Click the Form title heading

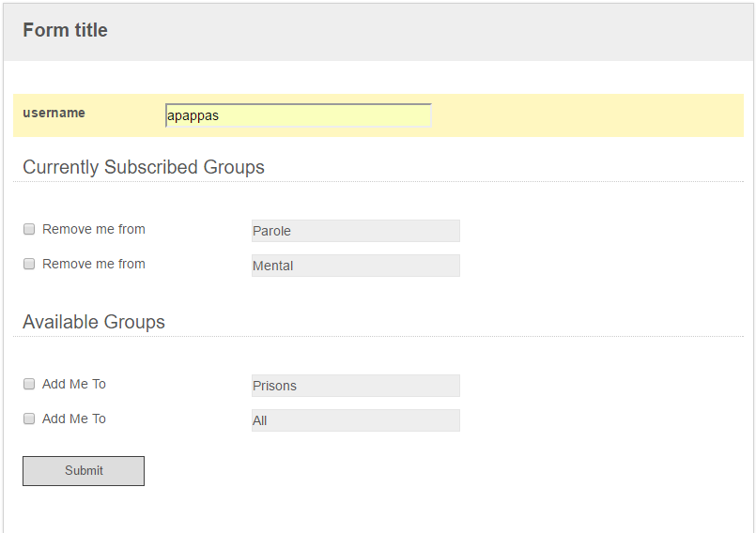pos(65,30)
